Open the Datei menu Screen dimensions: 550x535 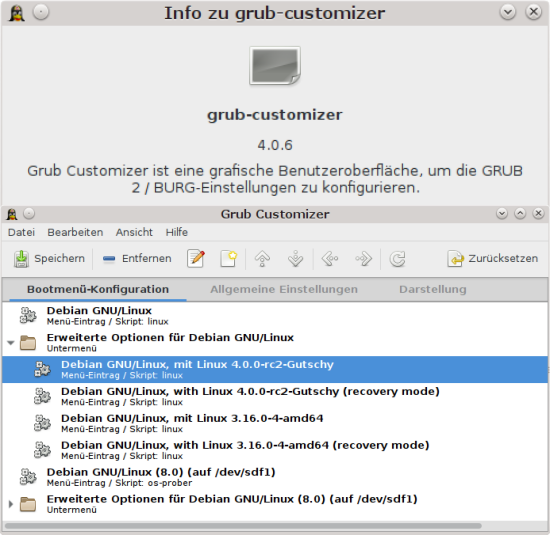[21, 232]
